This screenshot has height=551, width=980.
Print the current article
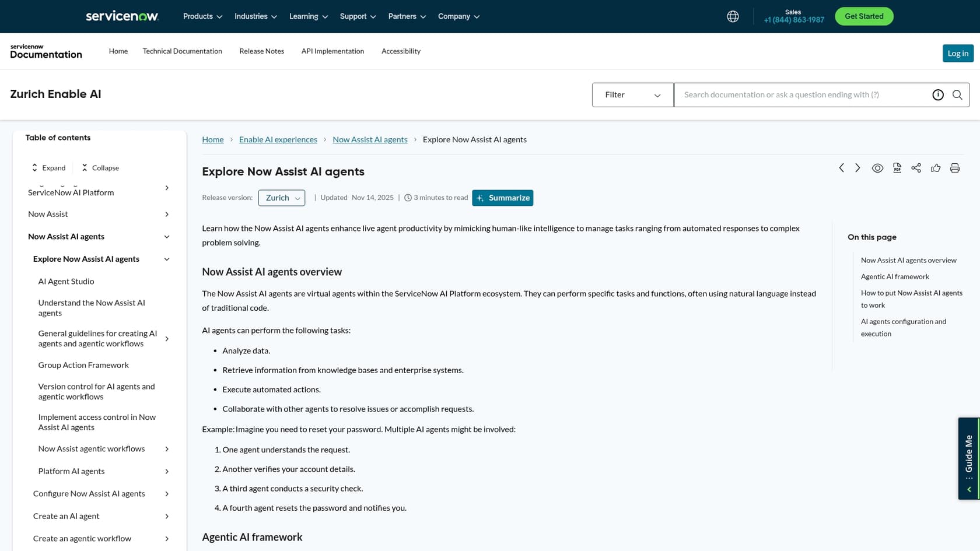(x=955, y=168)
